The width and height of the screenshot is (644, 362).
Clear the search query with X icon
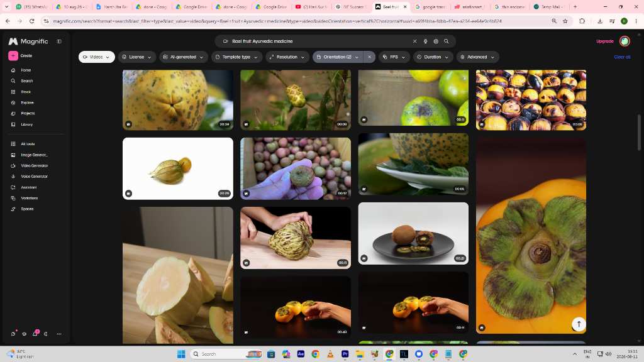415,41
